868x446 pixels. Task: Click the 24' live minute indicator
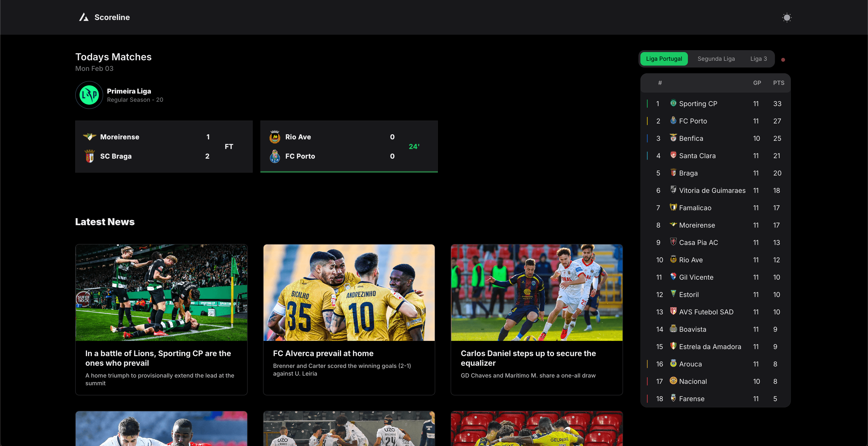tap(414, 147)
